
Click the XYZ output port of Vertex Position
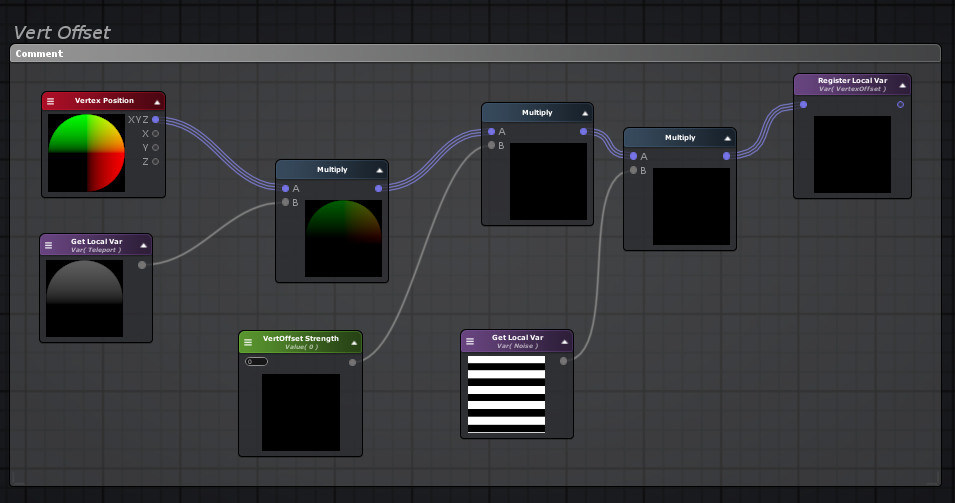click(155, 119)
